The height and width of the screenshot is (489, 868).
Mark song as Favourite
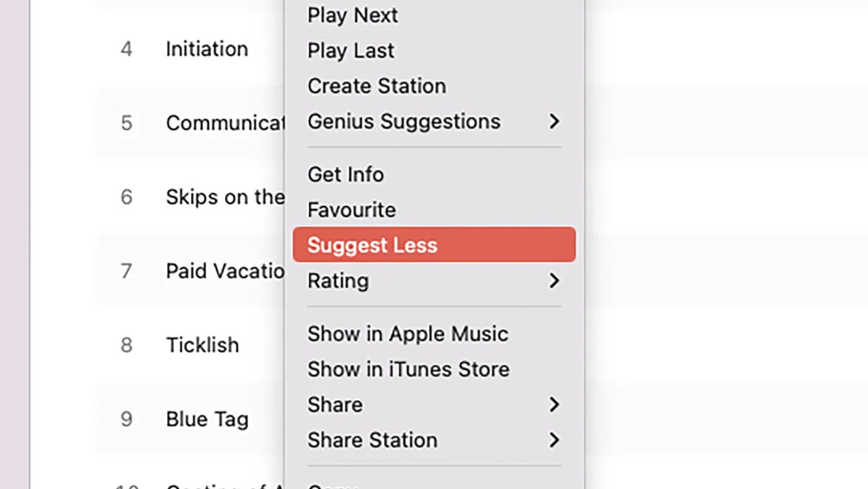tap(351, 210)
